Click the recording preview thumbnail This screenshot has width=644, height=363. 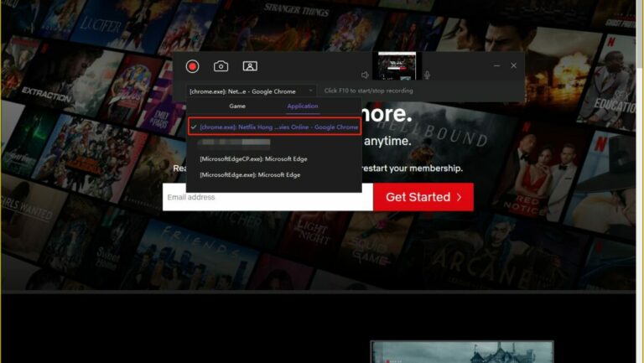[x=396, y=66]
